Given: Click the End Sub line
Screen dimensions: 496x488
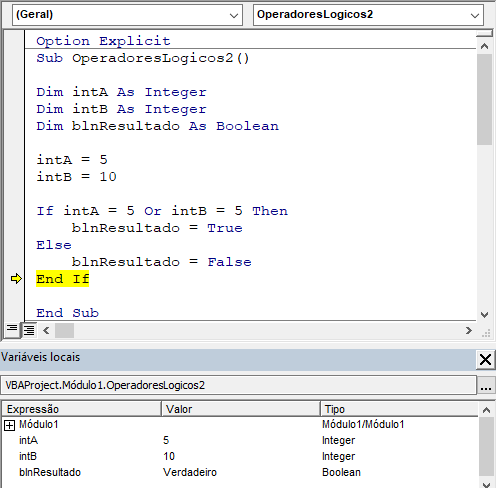Looking at the screenshot, I should click(67, 313).
